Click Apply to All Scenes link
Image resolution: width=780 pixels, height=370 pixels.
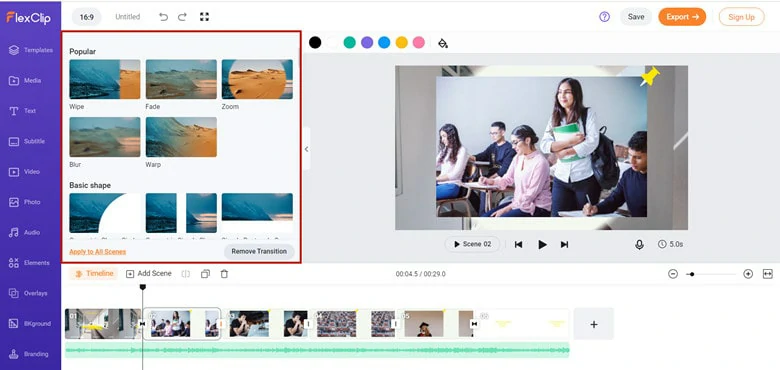click(98, 252)
